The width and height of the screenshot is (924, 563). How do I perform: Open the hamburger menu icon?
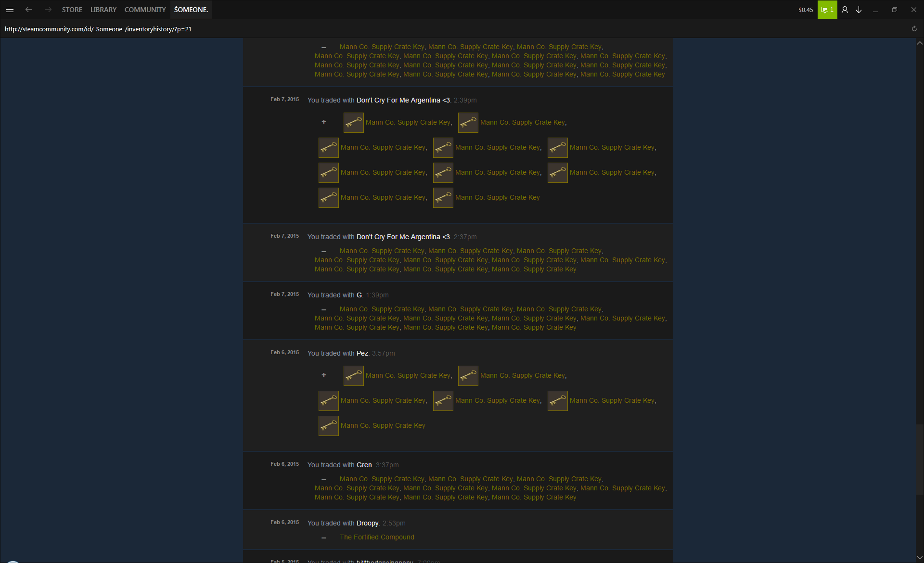[x=9, y=10]
